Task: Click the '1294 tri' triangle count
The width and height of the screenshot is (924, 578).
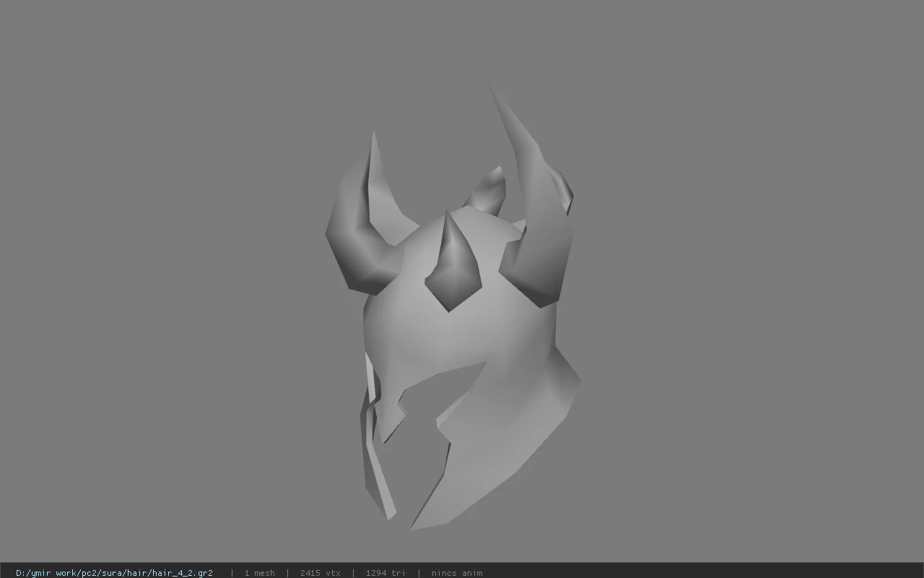Action: tap(385, 573)
